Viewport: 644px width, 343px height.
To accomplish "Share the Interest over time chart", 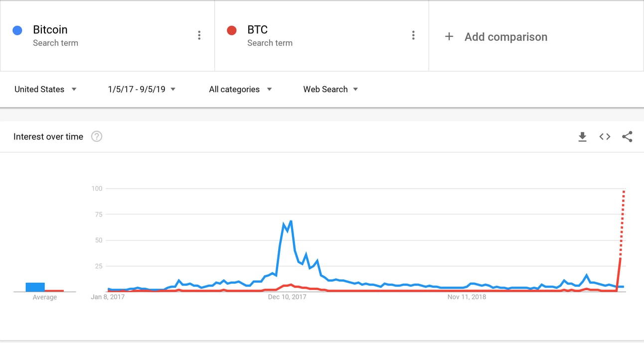I will click(x=627, y=137).
